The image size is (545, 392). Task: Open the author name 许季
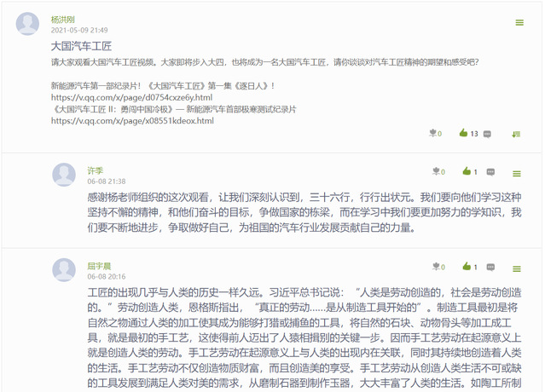point(96,170)
